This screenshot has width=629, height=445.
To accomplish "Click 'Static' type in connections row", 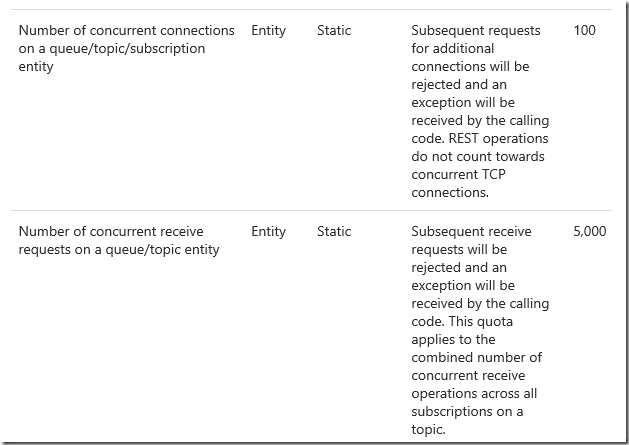I will (x=334, y=30).
